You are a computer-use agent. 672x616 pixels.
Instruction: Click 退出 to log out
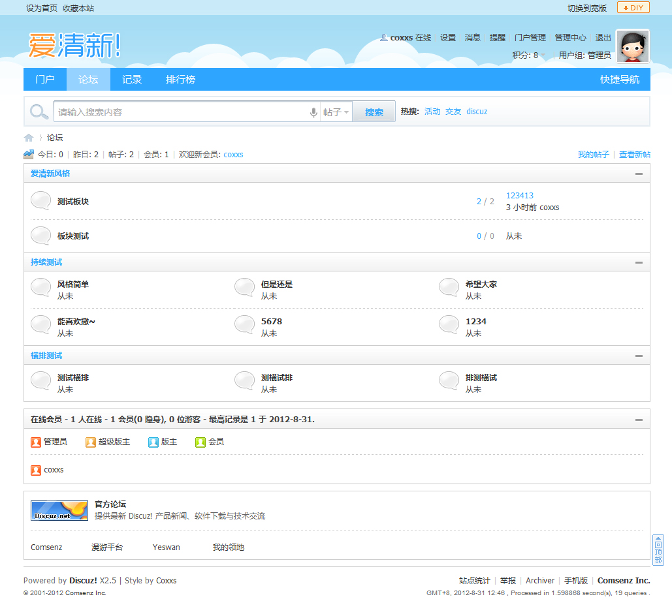(x=603, y=38)
